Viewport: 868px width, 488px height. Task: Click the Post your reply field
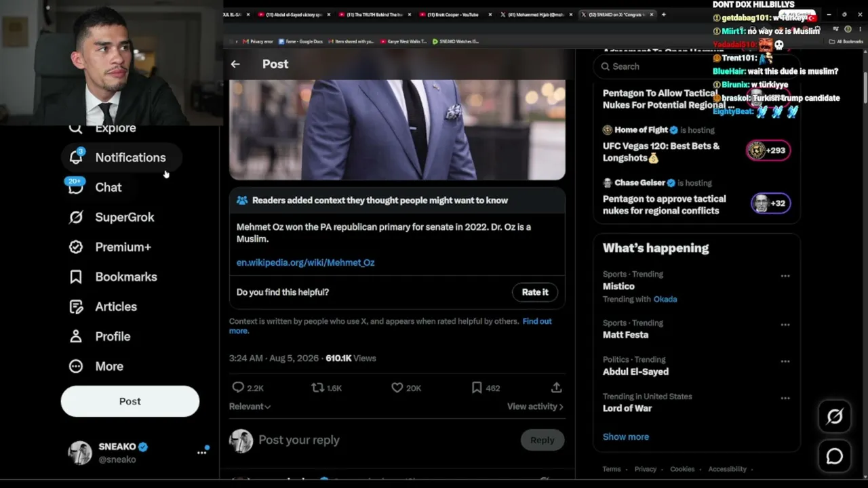(x=387, y=440)
